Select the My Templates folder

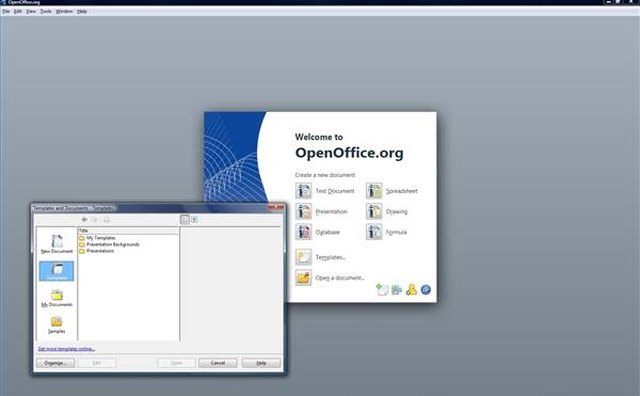pos(97,238)
